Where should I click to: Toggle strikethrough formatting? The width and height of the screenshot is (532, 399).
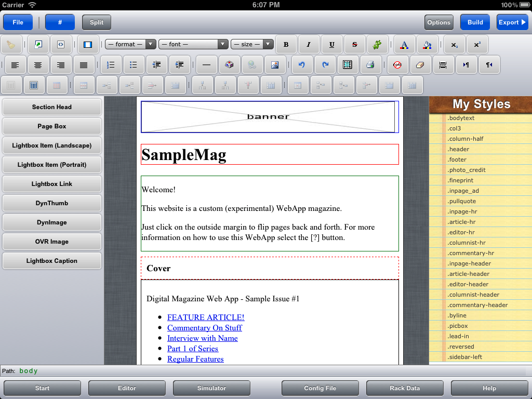click(x=354, y=45)
